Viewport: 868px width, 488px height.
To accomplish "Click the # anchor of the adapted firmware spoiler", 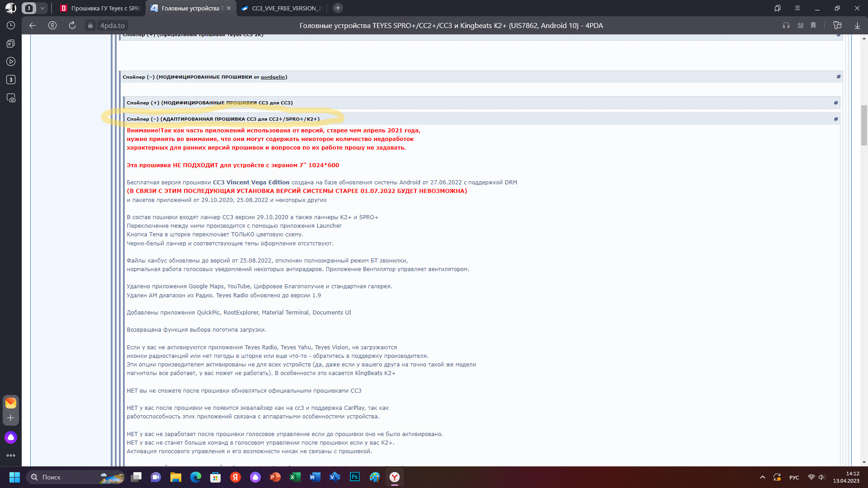I will [x=836, y=119].
